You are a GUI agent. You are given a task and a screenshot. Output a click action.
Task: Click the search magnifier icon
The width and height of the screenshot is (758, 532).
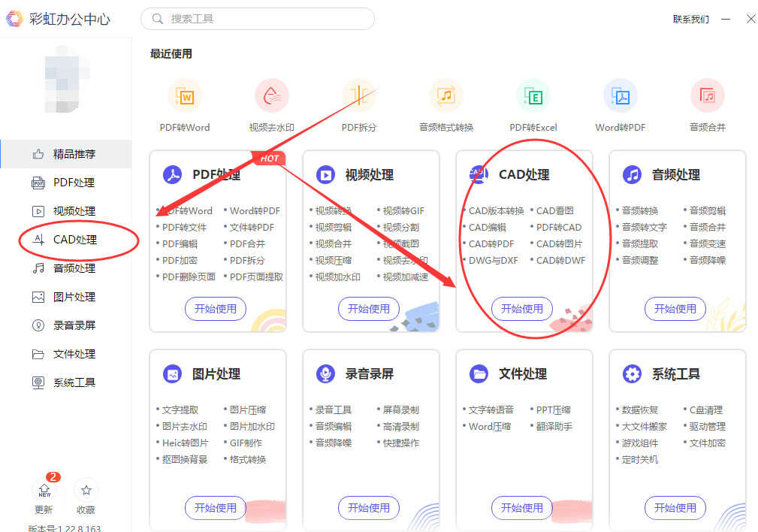tap(158, 19)
